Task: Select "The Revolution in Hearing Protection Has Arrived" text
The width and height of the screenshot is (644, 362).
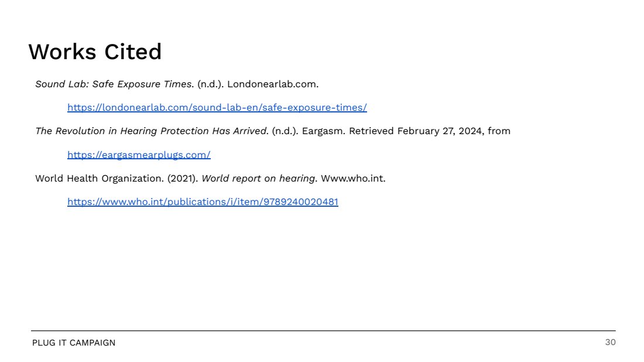Action: [x=151, y=131]
